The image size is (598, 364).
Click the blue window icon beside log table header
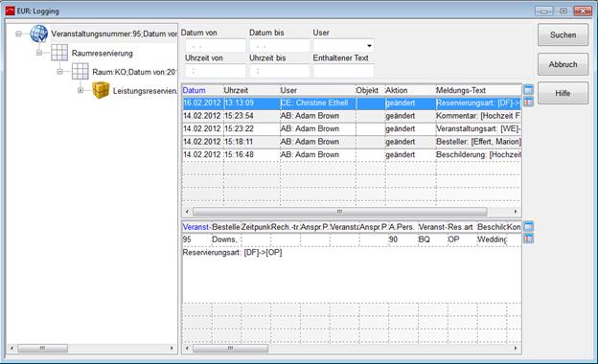[x=528, y=90]
